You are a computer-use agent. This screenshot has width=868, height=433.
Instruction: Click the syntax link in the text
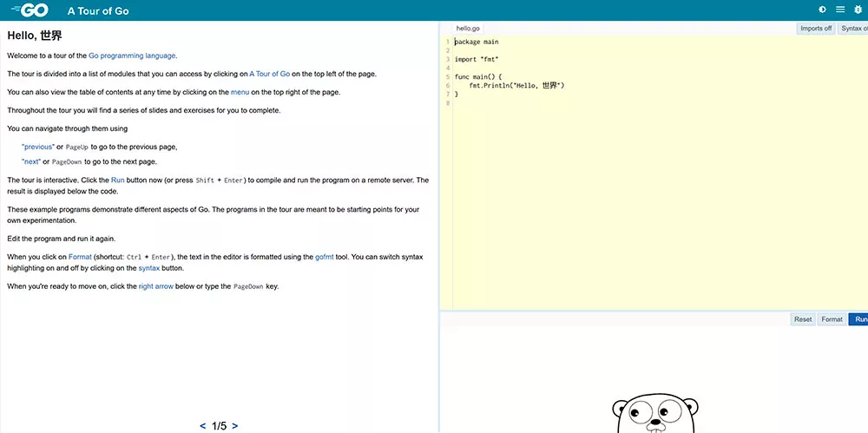click(149, 268)
